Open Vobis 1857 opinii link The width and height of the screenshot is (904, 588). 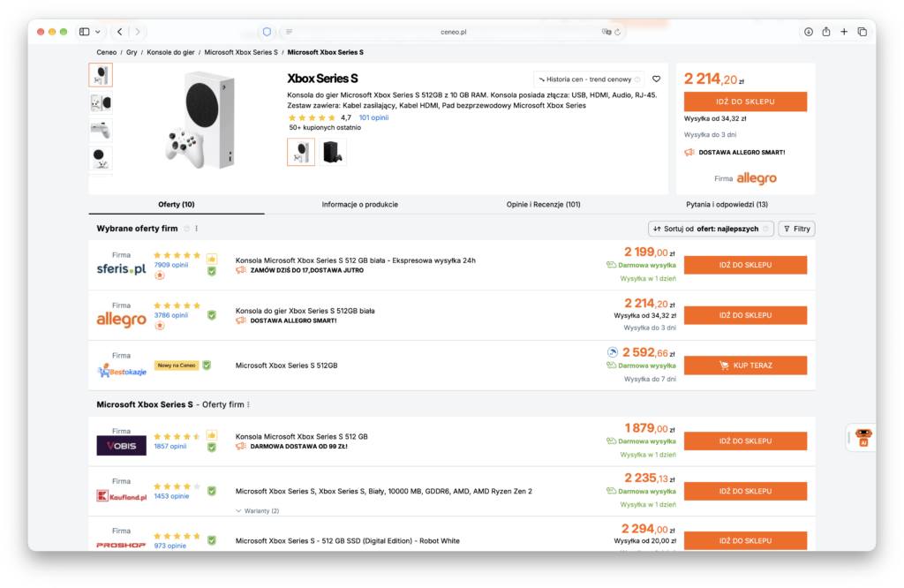pos(170,446)
